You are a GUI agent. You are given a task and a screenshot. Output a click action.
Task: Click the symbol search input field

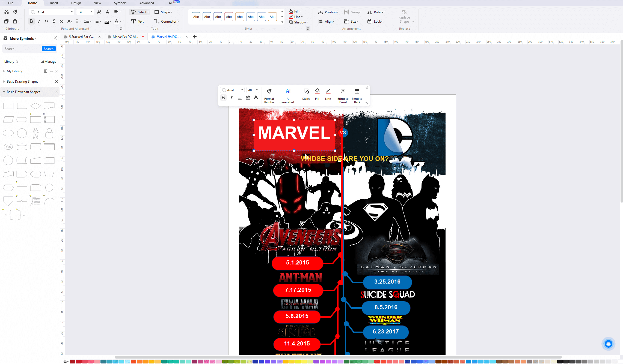[x=22, y=49]
